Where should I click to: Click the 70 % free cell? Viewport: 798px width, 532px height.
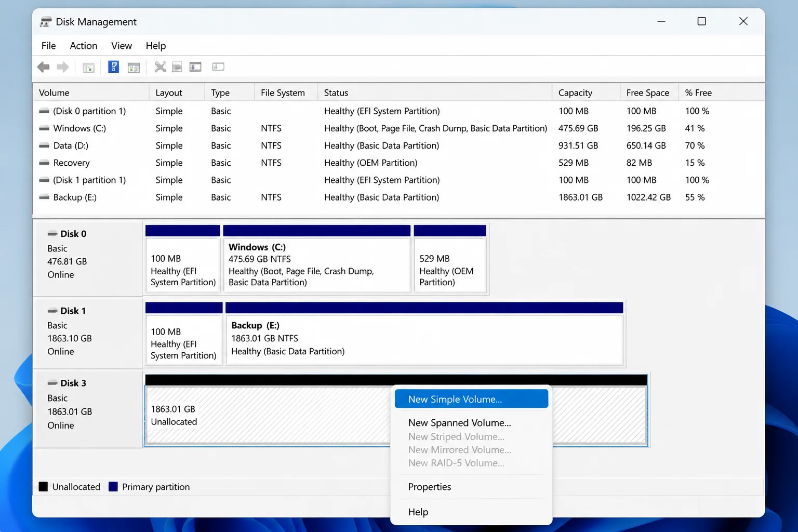pyautogui.click(x=695, y=145)
